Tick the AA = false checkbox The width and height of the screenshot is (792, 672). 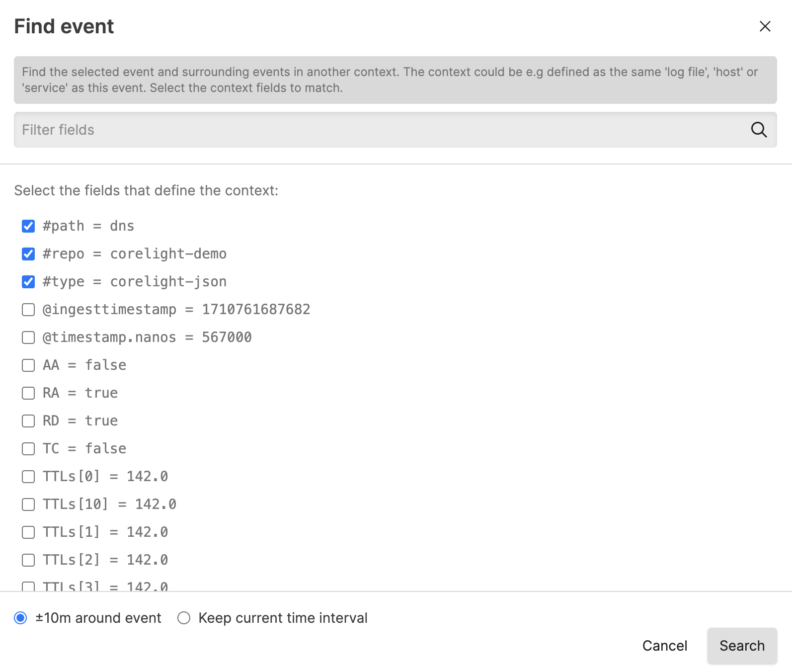(28, 365)
